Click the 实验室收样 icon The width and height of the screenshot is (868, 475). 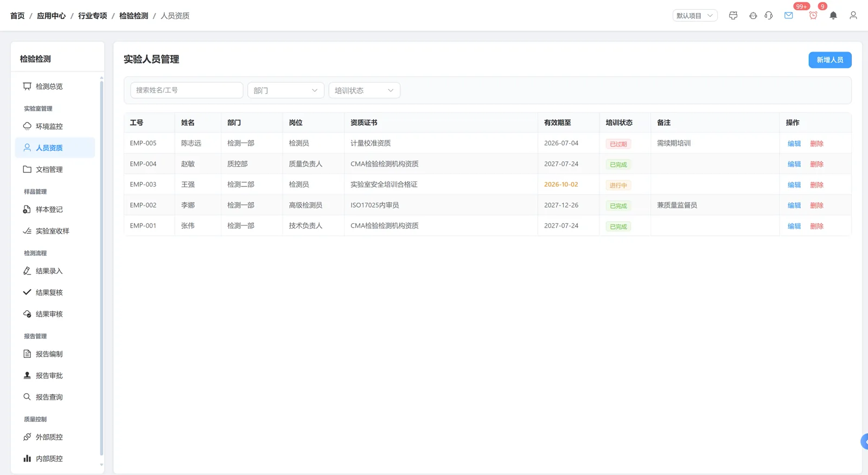[x=27, y=231]
